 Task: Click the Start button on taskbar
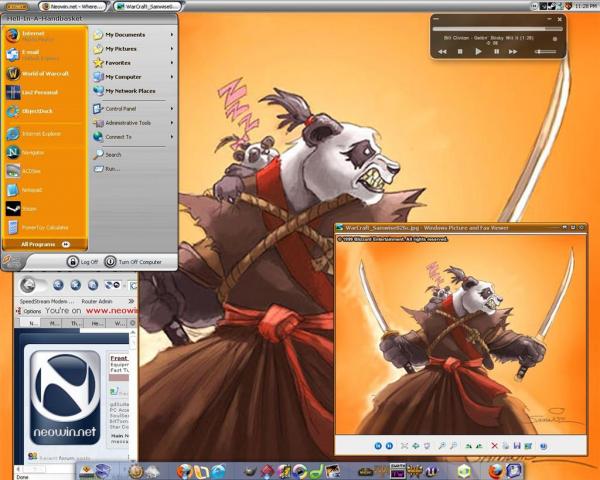click(x=17, y=7)
